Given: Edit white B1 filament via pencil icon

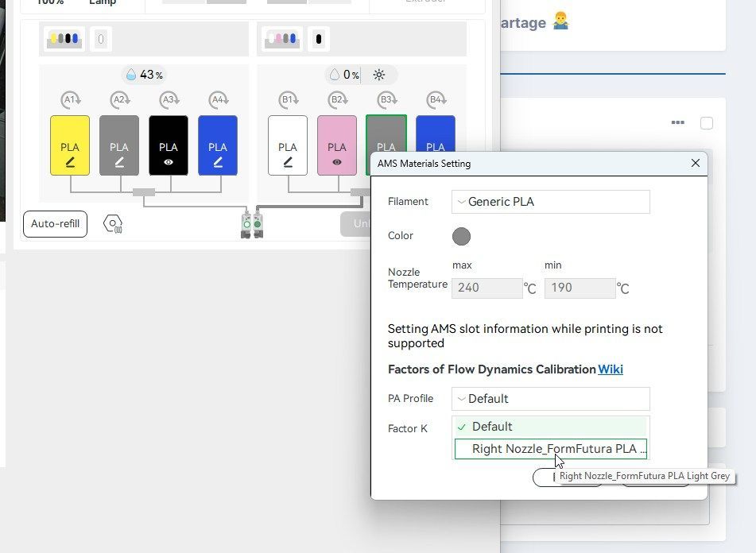Looking at the screenshot, I should coord(288,162).
